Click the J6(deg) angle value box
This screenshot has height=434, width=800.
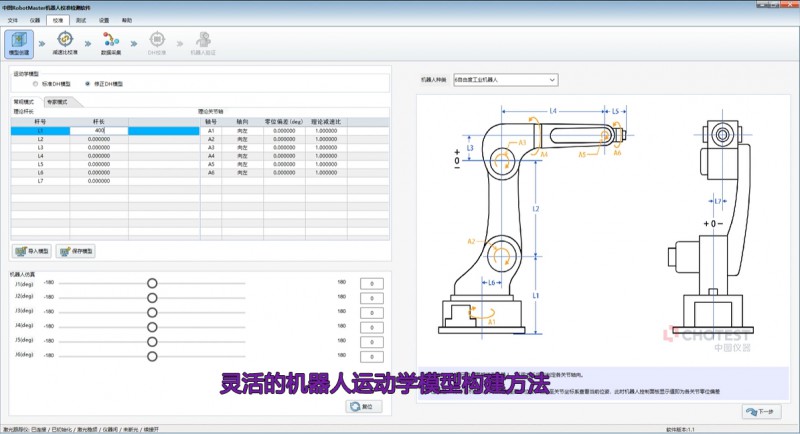[372, 355]
